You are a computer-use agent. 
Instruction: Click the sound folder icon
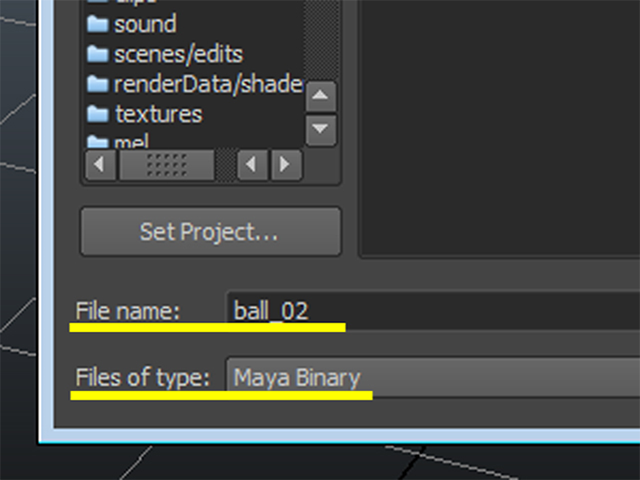point(98,24)
